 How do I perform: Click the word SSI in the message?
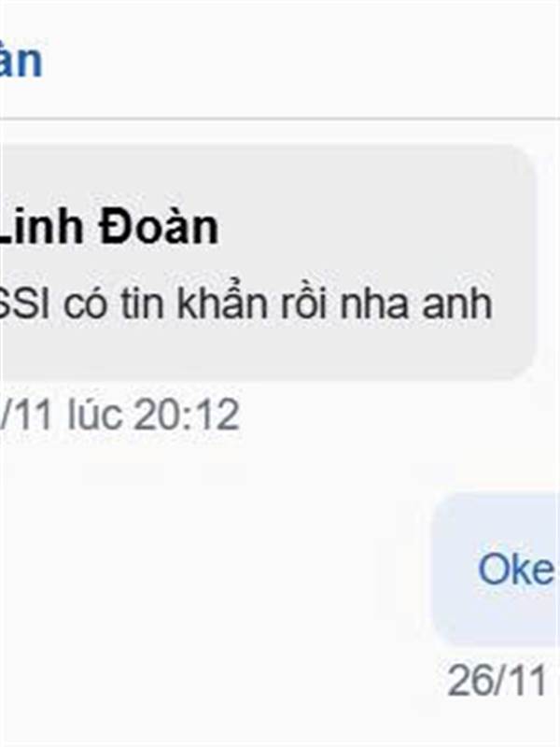tap(25, 304)
